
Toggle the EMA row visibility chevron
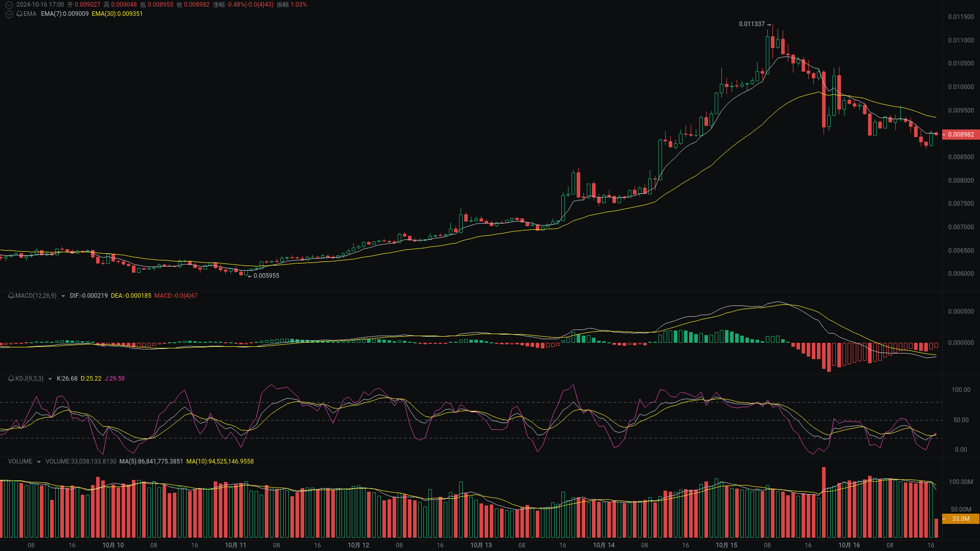(x=9, y=14)
